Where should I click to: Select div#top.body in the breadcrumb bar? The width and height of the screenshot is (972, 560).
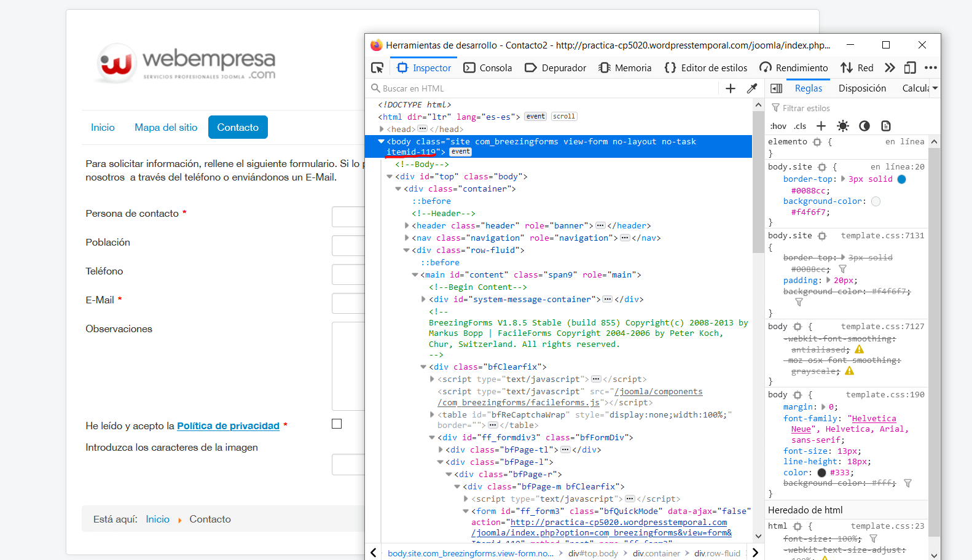pos(593,553)
